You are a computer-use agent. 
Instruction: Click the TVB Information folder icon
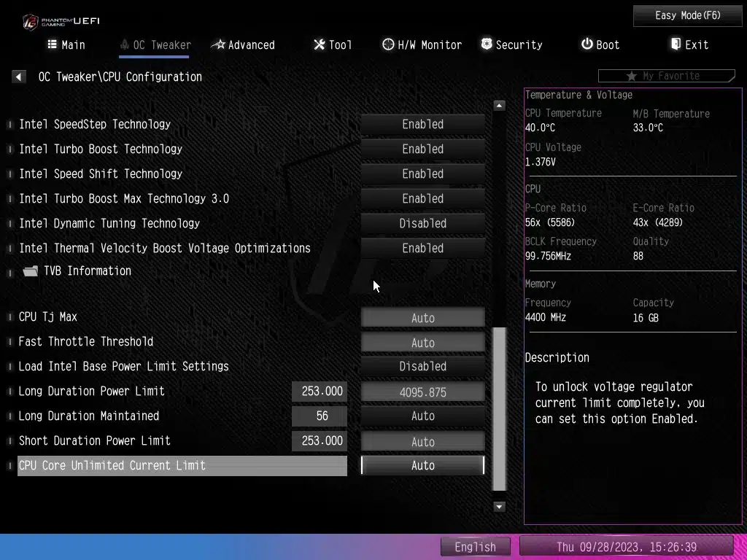point(31,271)
